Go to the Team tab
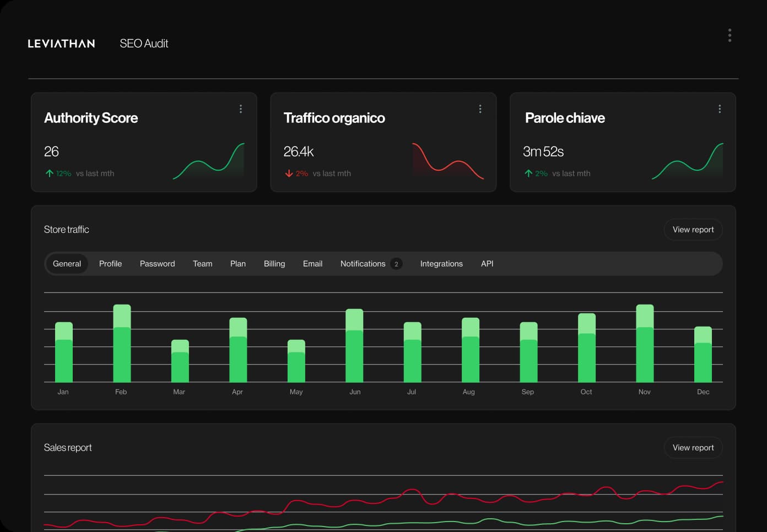Image resolution: width=767 pixels, height=532 pixels. (202, 264)
